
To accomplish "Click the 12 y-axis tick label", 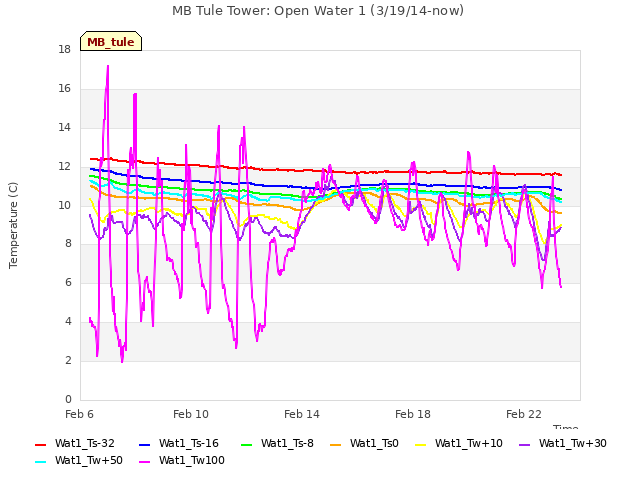I will tap(64, 167).
